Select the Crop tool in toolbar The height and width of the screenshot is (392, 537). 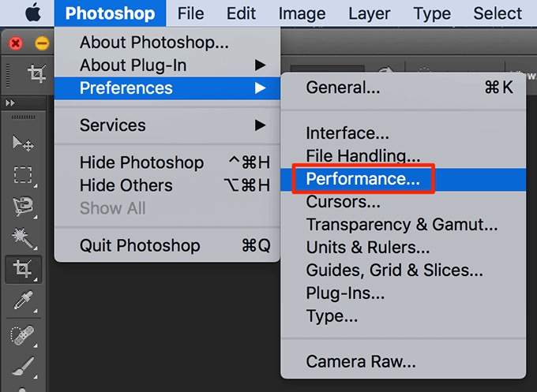tap(23, 269)
